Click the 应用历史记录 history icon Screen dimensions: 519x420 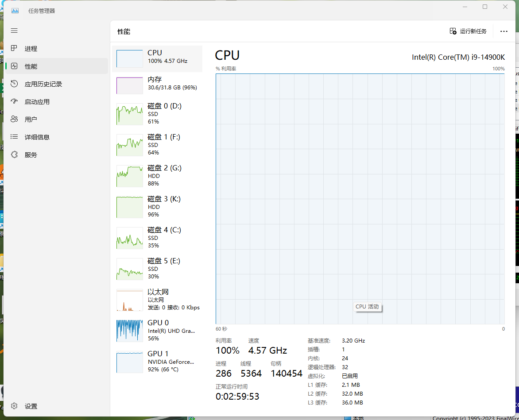click(14, 84)
